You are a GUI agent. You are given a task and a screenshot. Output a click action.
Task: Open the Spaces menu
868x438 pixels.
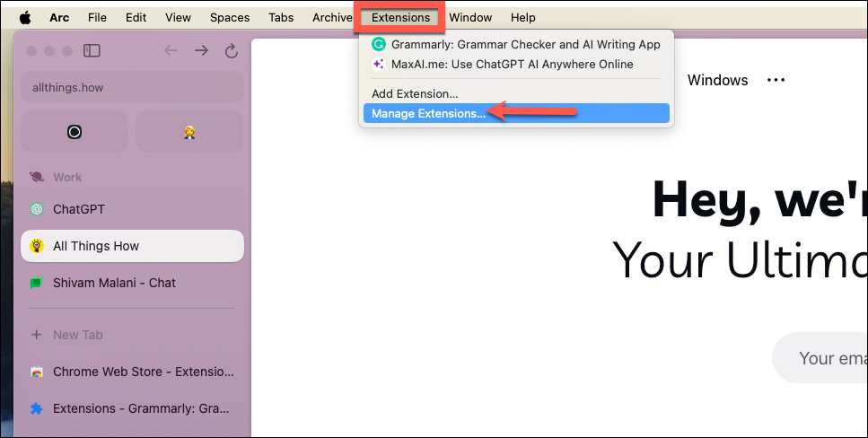click(230, 18)
